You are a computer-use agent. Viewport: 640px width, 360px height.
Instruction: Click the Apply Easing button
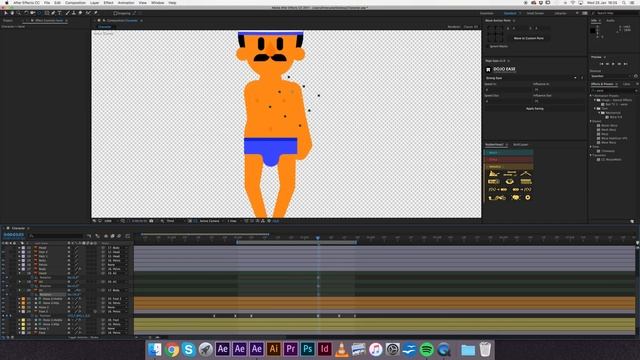pyautogui.click(x=535, y=109)
